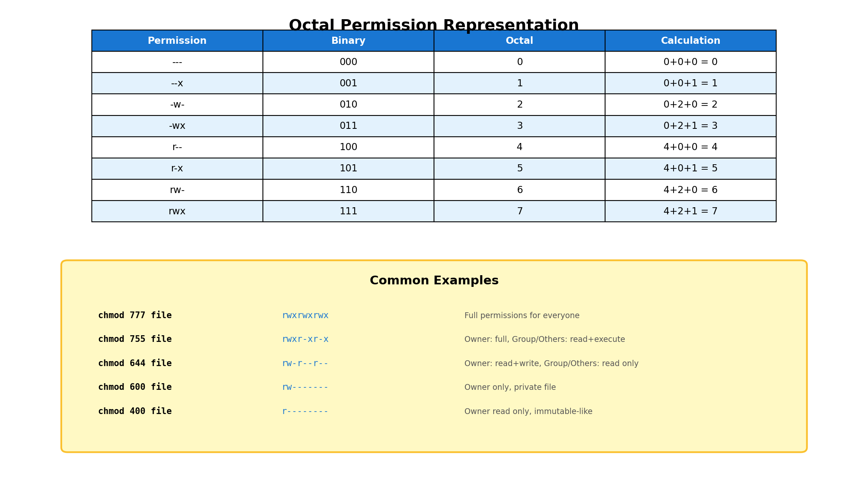Click the Common Examples heading
Image resolution: width=868 pixels, height=492 pixels.
tap(434, 281)
